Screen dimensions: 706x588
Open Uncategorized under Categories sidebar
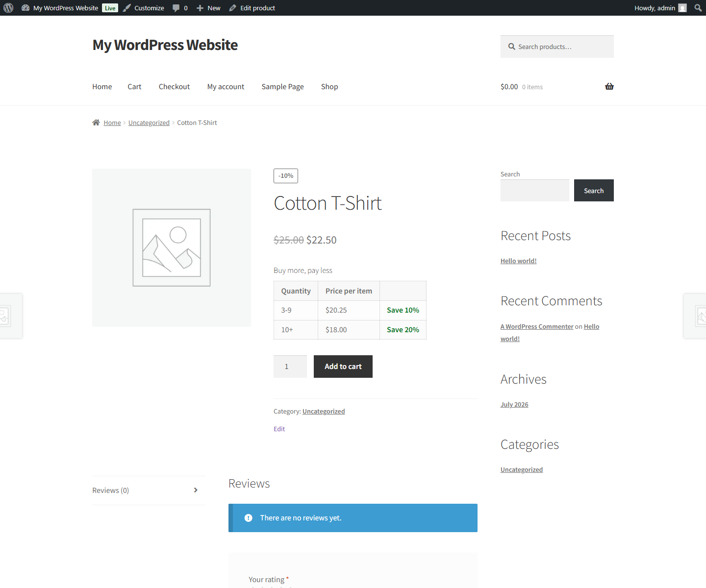coord(522,470)
